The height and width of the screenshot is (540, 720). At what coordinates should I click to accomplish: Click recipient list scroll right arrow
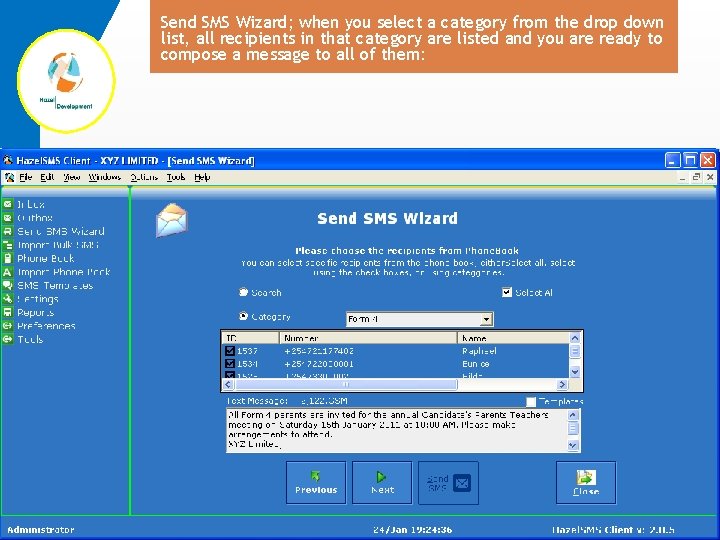point(562,385)
